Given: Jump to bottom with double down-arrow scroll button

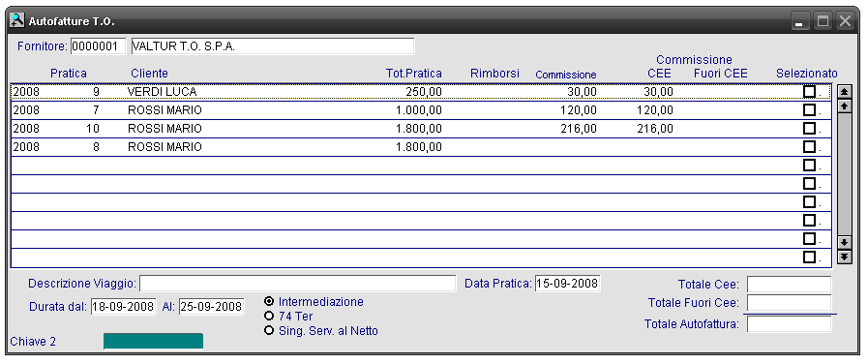Looking at the screenshot, I should 844,257.
